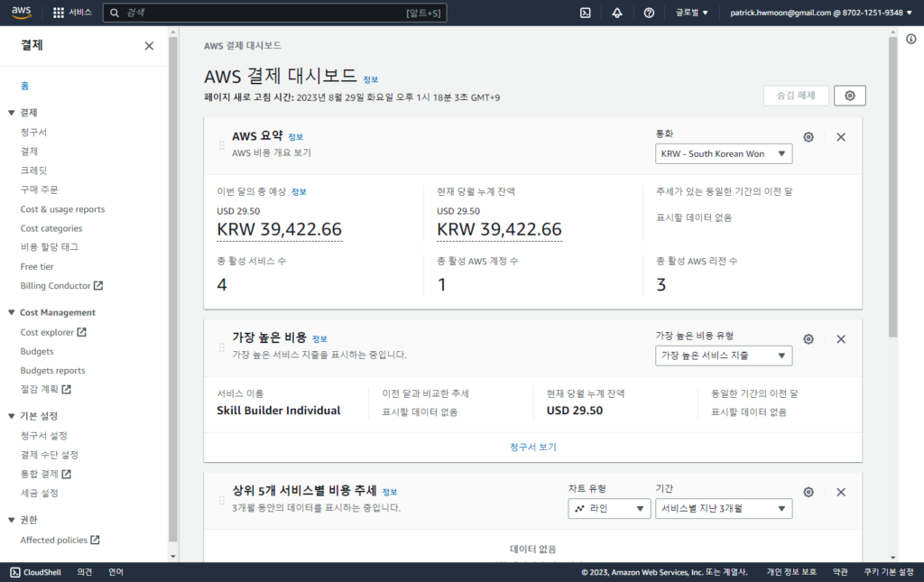Screen dimensions: 924x582
Task: Open 통합 결제 external link
Action: pos(45,474)
